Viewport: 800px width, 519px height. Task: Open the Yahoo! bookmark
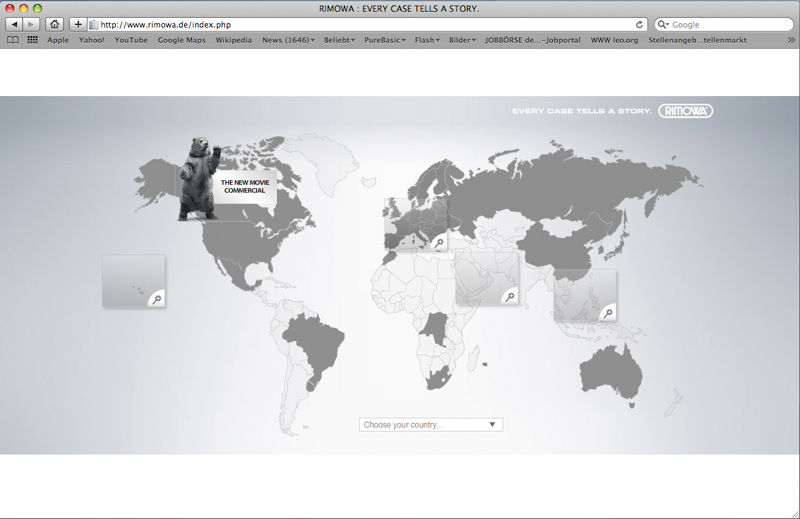91,40
